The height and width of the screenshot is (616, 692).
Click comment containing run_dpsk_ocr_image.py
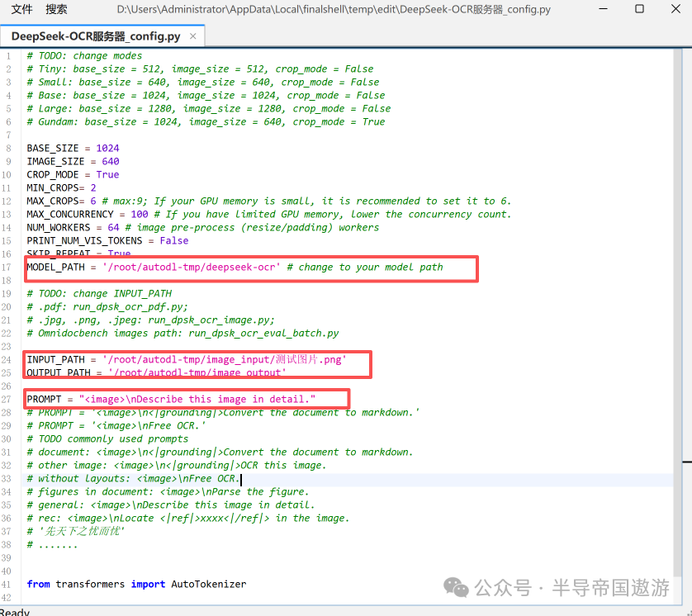point(150,320)
